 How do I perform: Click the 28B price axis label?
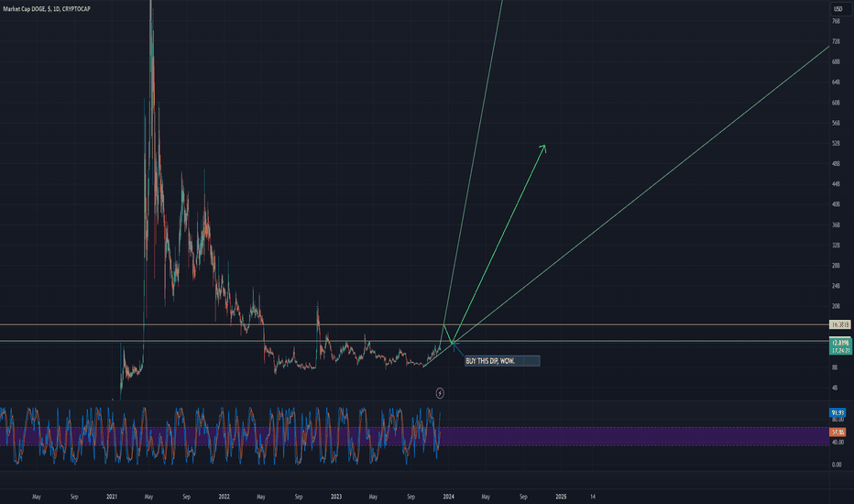tap(836, 266)
